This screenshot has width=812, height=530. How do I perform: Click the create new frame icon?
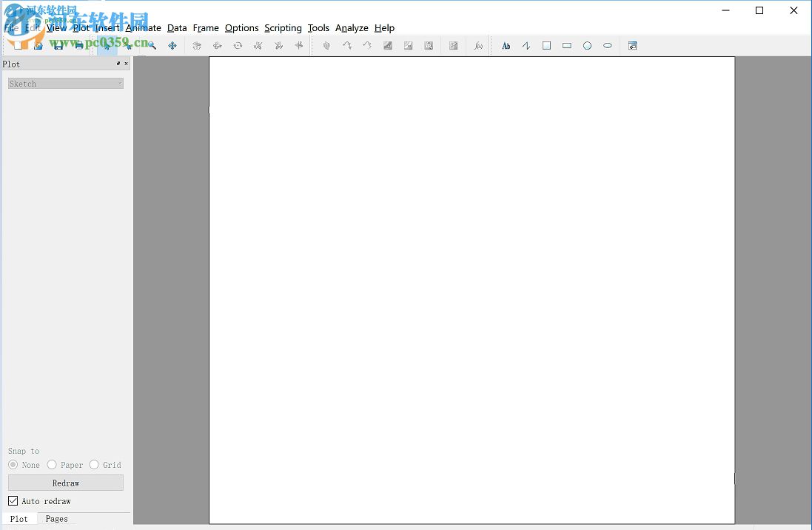[x=632, y=46]
